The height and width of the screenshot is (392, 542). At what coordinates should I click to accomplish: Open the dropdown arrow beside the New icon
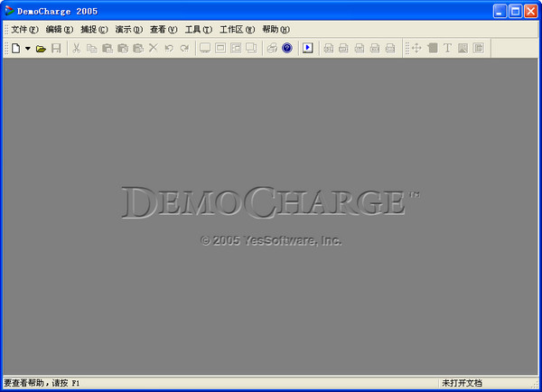click(28, 48)
